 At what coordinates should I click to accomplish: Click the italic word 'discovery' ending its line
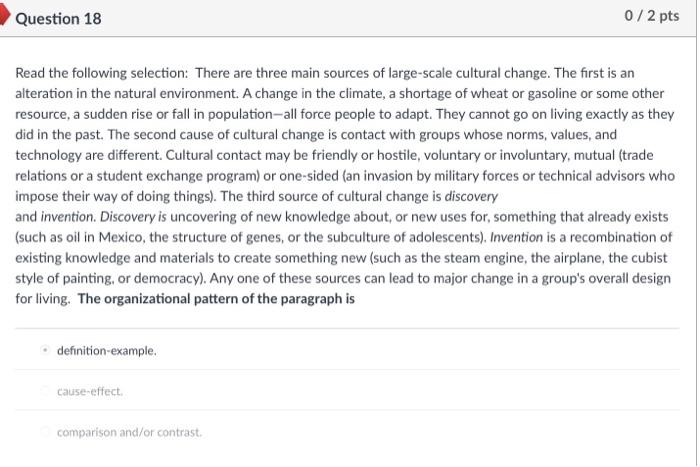tap(471, 196)
